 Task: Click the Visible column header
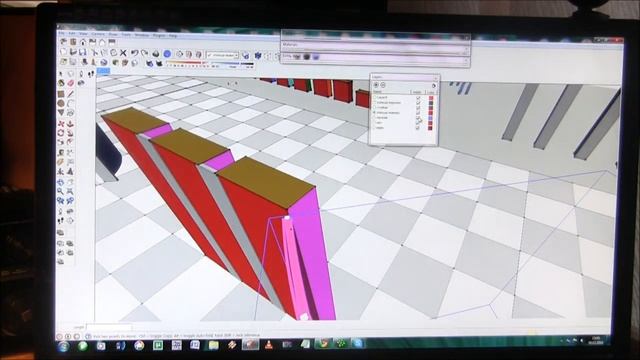click(418, 93)
